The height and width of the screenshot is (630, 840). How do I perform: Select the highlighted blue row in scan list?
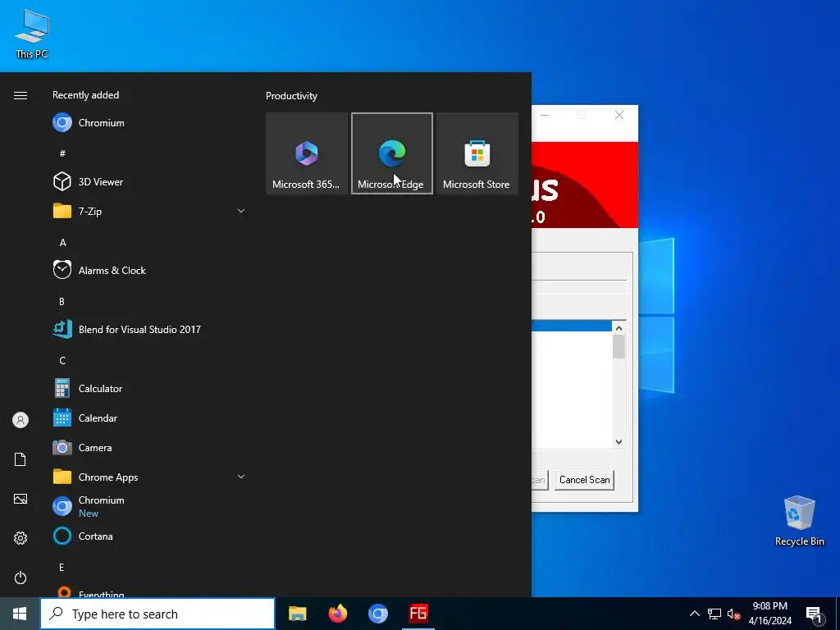coord(571,326)
